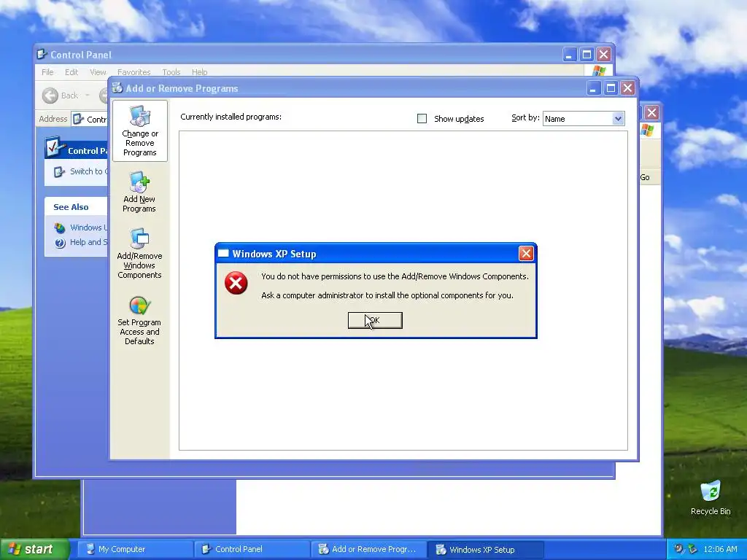Click Switch to Classic View link
Viewport: 747px width, 560px height.
pyautogui.click(x=88, y=171)
